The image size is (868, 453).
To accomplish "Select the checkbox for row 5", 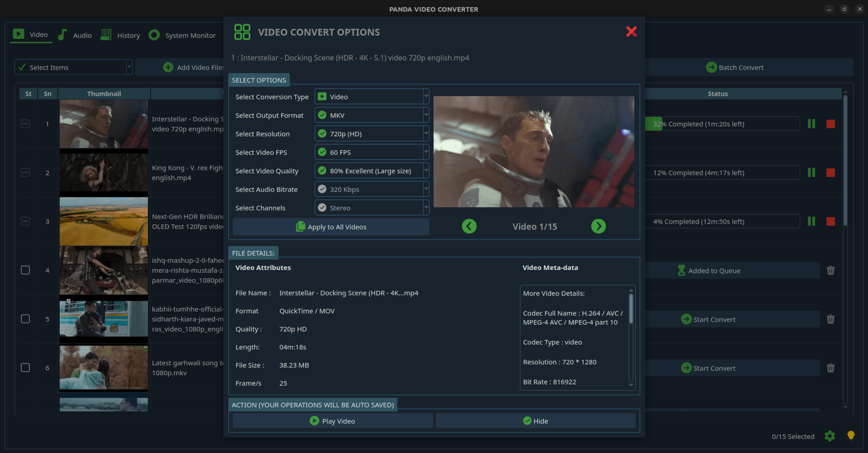I will (x=25, y=319).
